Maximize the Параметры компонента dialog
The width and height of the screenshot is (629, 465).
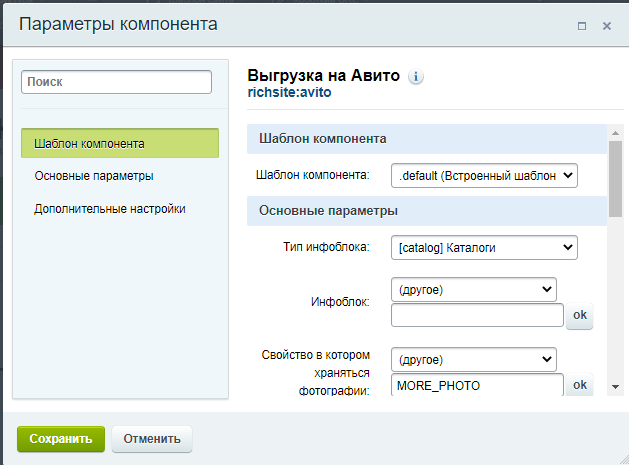pos(582,25)
